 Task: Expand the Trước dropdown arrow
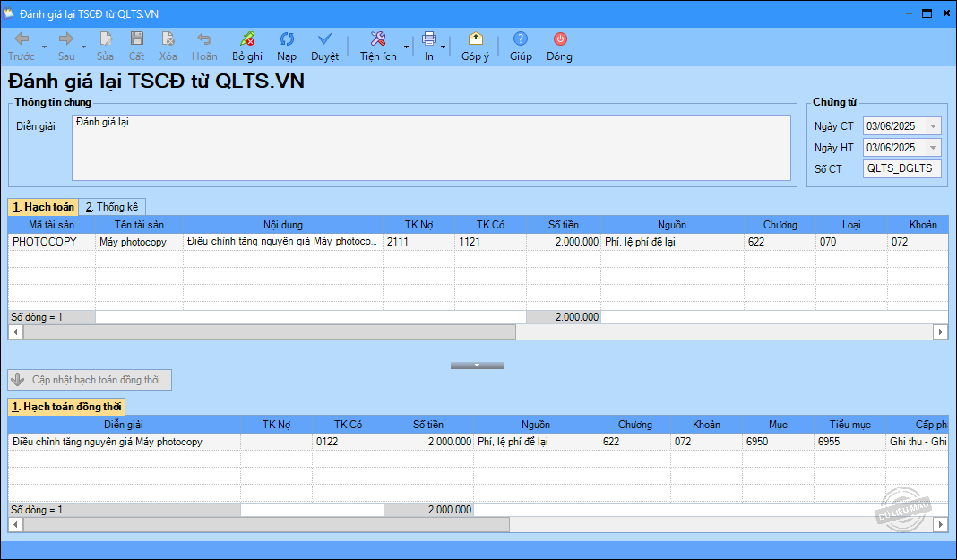pyautogui.click(x=44, y=47)
